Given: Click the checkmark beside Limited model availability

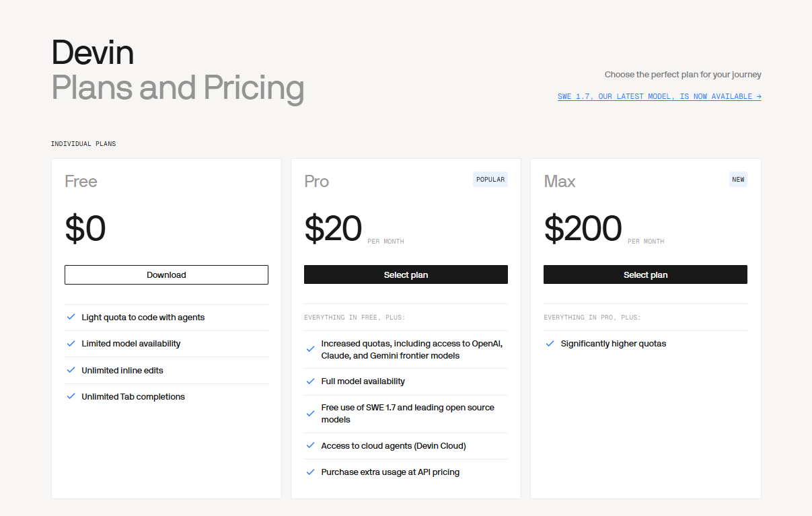Looking at the screenshot, I should 71,343.
